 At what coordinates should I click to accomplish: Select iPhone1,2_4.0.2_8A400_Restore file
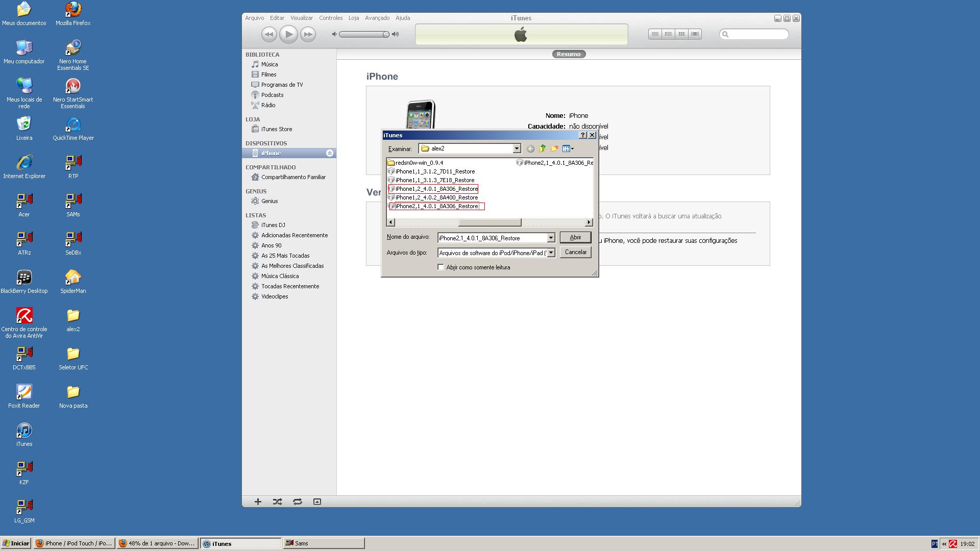(x=433, y=197)
